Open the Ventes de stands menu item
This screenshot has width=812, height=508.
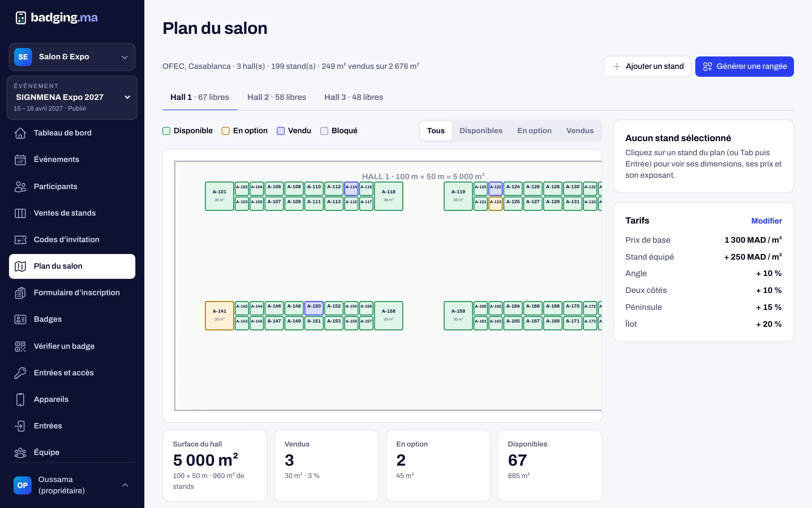tap(72, 213)
